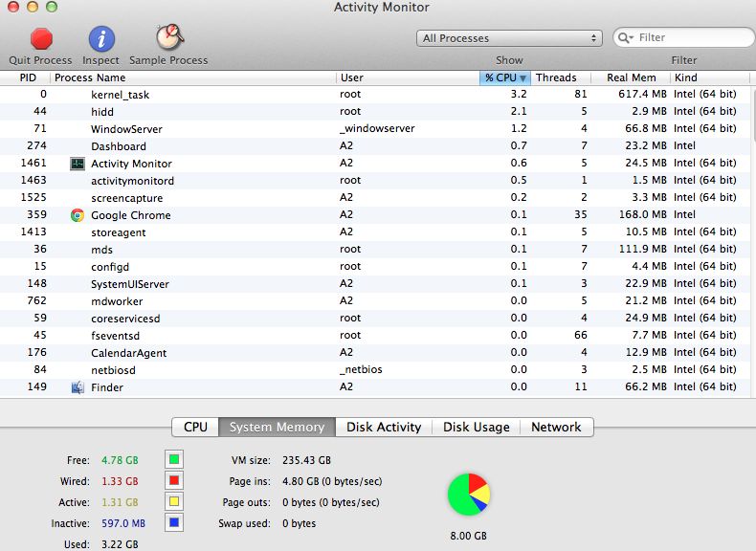Click the Activity Monitor process icon
Viewport: 756px width, 551px height.
(78, 164)
